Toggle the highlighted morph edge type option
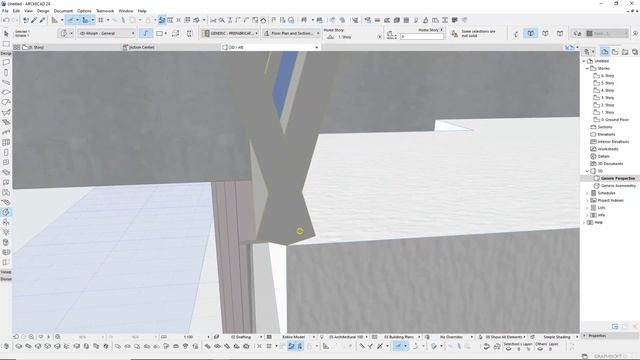Viewport: 640px width, 360px height. 146,33
